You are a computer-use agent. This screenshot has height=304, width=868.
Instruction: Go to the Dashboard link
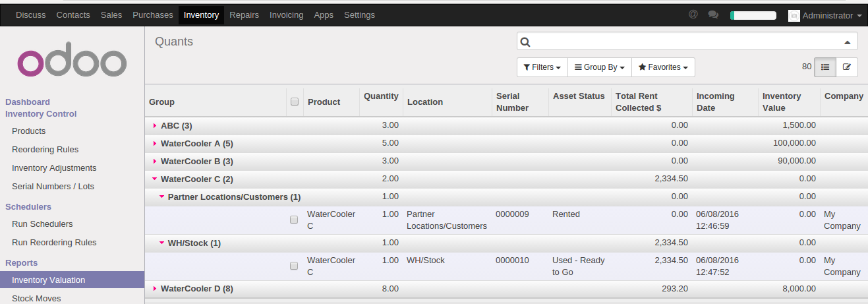click(x=28, y=102)
